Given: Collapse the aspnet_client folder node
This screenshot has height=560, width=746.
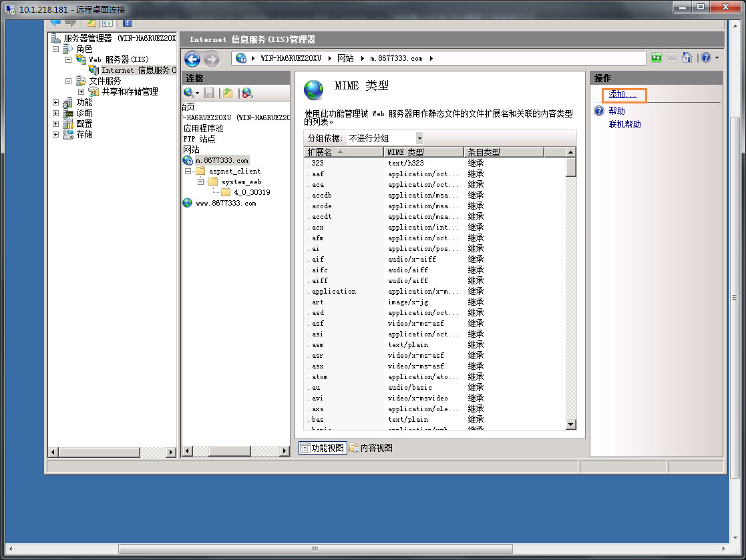Looking at the screenshot, I should (x=188, y=171).
